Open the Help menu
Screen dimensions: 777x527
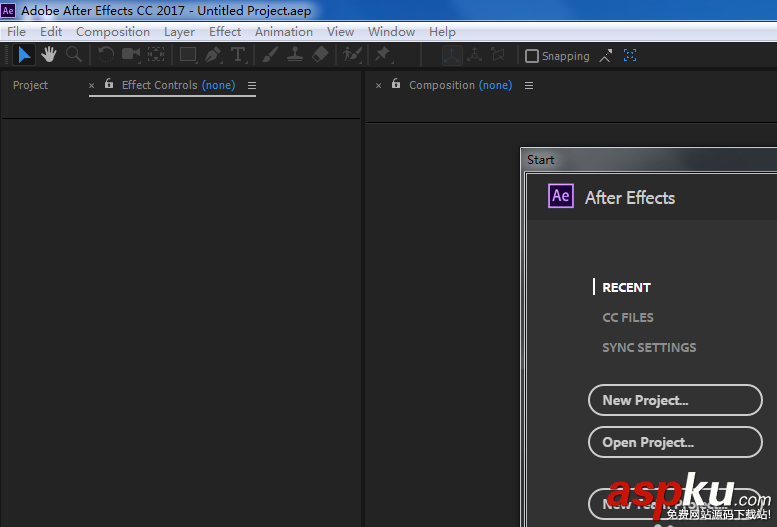443,32
